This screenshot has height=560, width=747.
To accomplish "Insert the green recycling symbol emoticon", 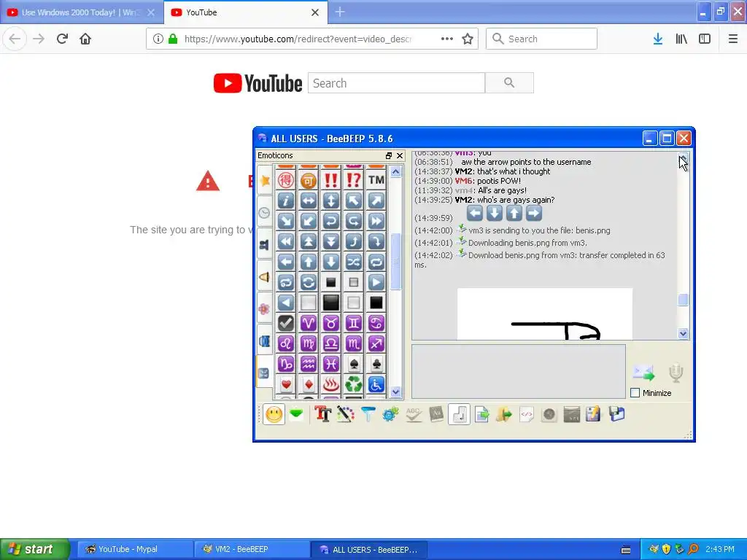I will 354,384.
